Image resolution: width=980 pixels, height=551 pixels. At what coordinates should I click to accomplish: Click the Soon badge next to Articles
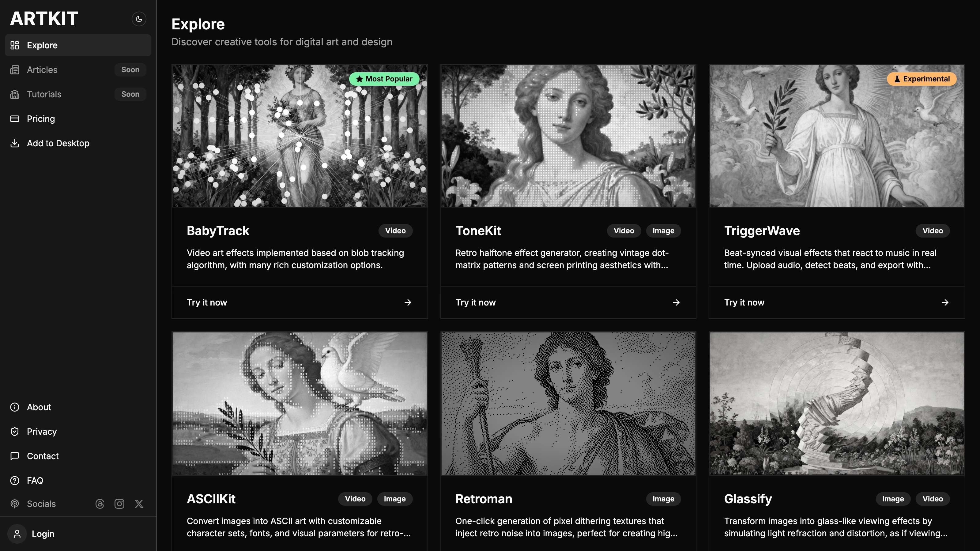tap(130, 70)
